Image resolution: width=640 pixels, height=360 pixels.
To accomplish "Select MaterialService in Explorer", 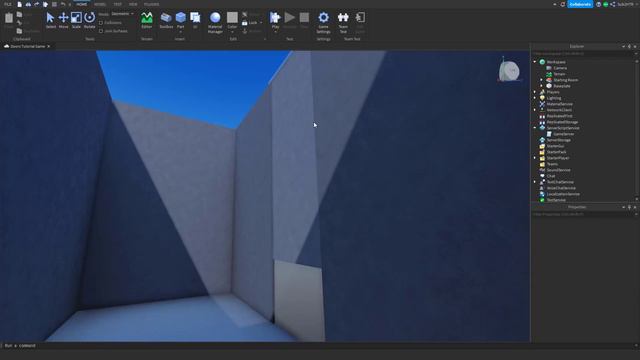I will coord(560,104).
